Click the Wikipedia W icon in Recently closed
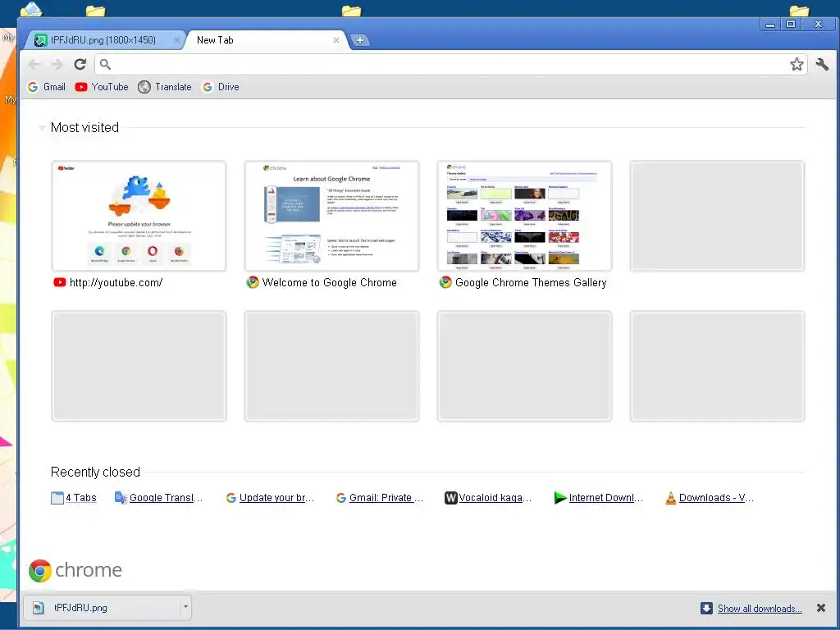Image resolution: width=840 pixels, height=630 pixels. (x=450, y=498)
